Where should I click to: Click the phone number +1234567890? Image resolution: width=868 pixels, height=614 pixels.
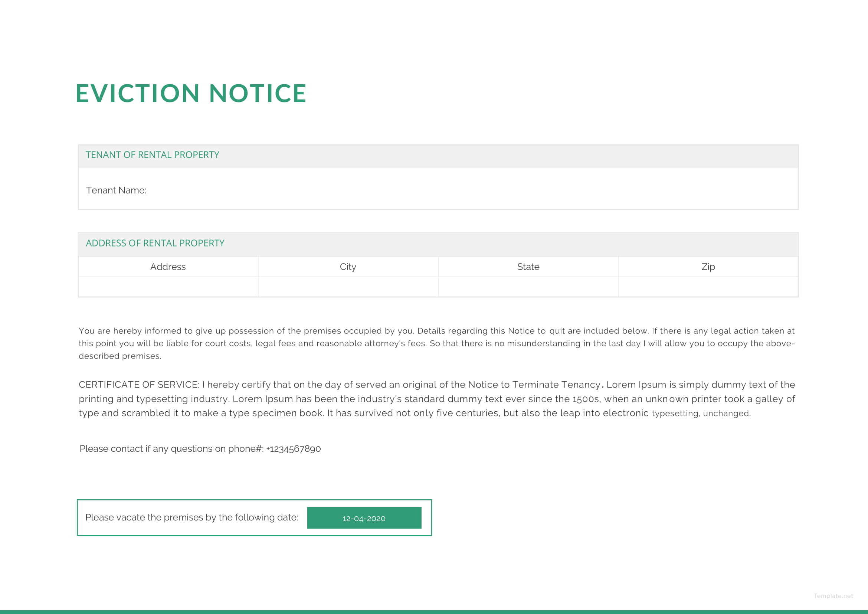point(294,449)
